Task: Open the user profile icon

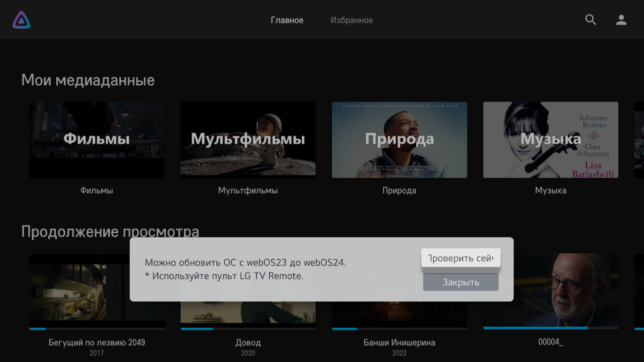Action: click(621, 20)
